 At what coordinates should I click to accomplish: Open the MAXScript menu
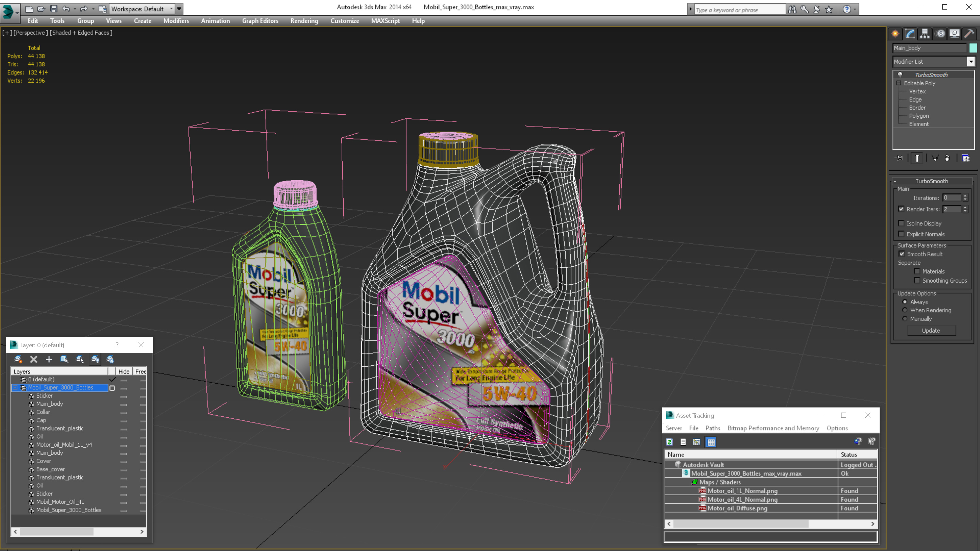click(x=385, y=21)
